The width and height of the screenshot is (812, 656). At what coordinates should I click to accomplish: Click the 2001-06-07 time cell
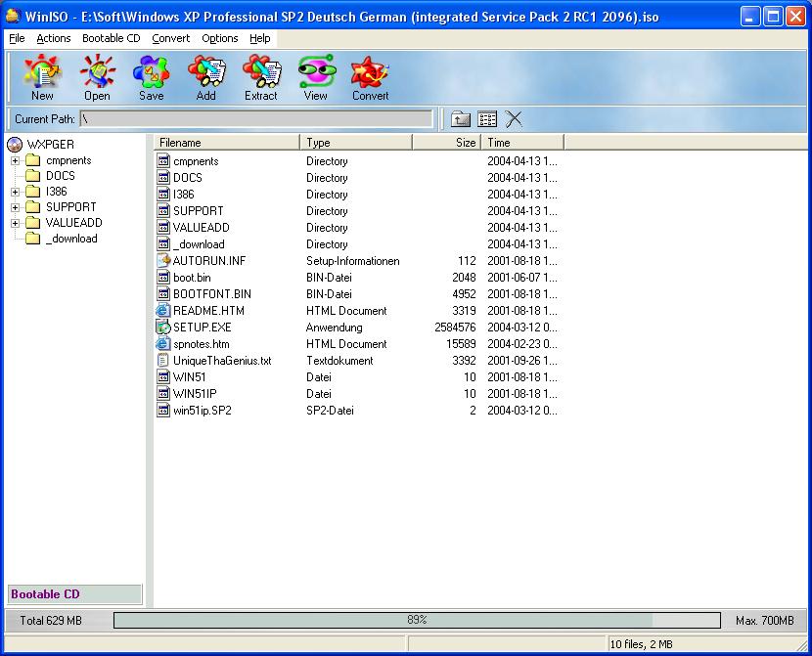coord(522,278)
